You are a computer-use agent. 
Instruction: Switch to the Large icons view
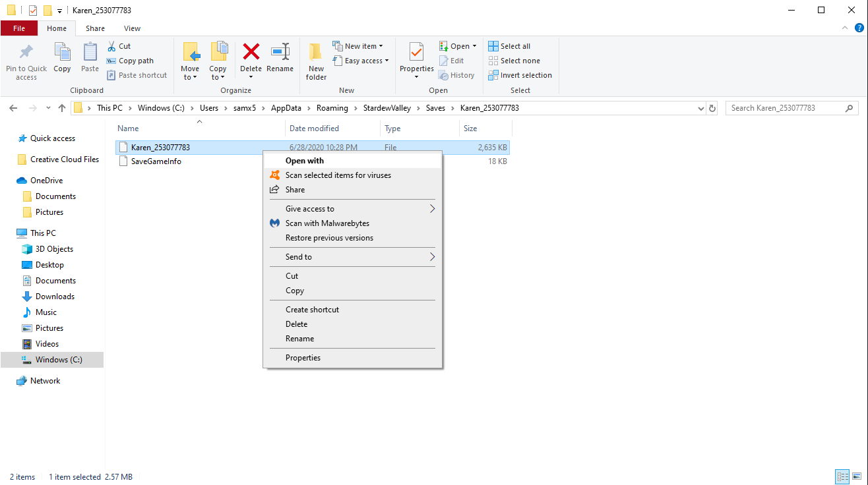pos(857,477)
